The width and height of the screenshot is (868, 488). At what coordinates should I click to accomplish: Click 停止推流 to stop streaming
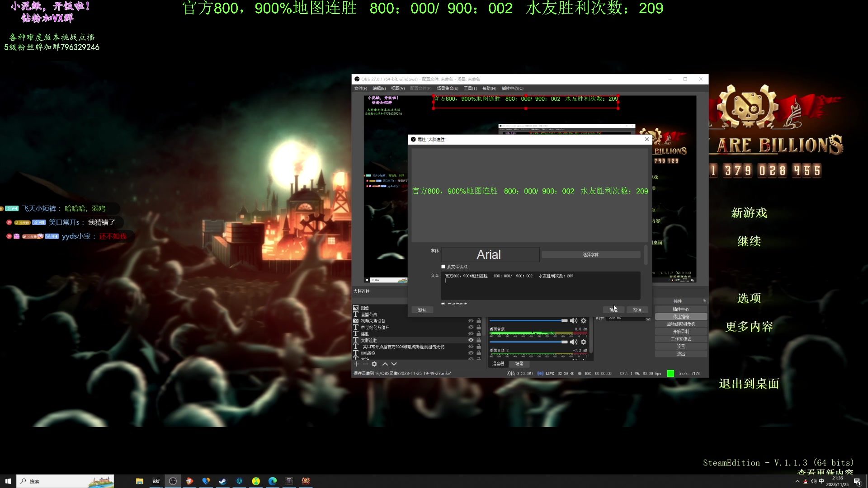click(x=681, y=317)
